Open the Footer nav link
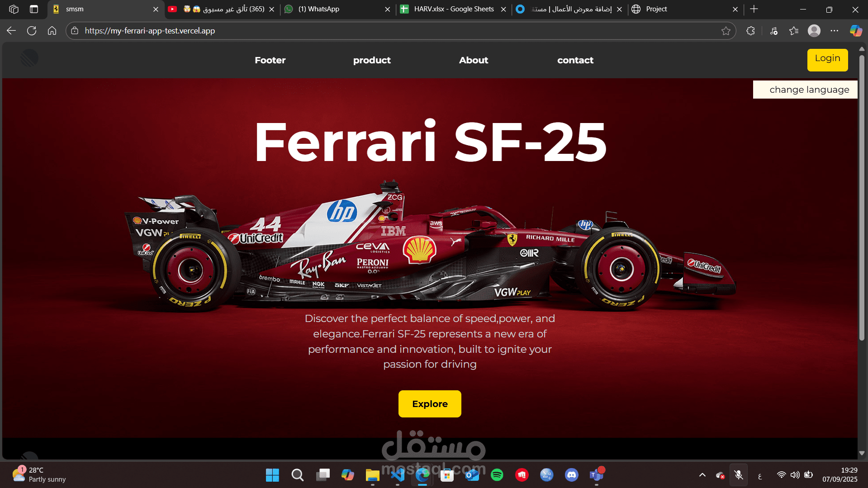Viewport: 868px width, 488px height. point(270,60)
